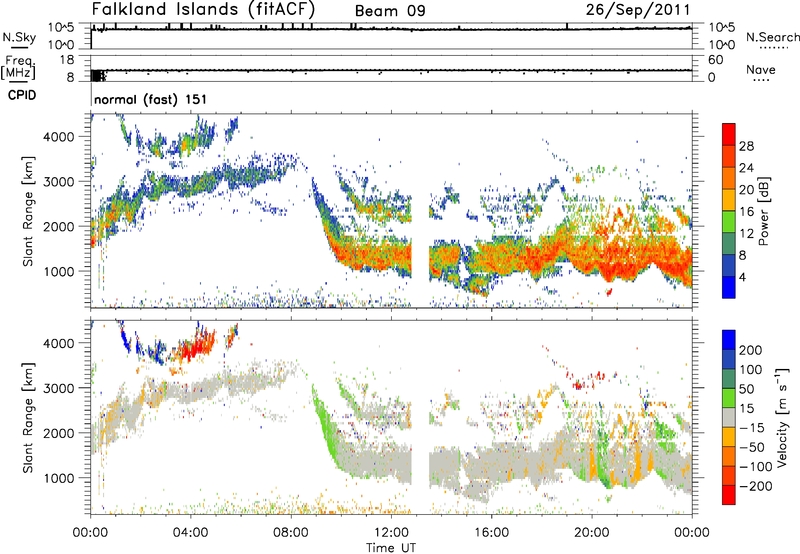Click the '2000' tick of velocity panel
Viewport: 800px width, 554px height.
[58, 433]
